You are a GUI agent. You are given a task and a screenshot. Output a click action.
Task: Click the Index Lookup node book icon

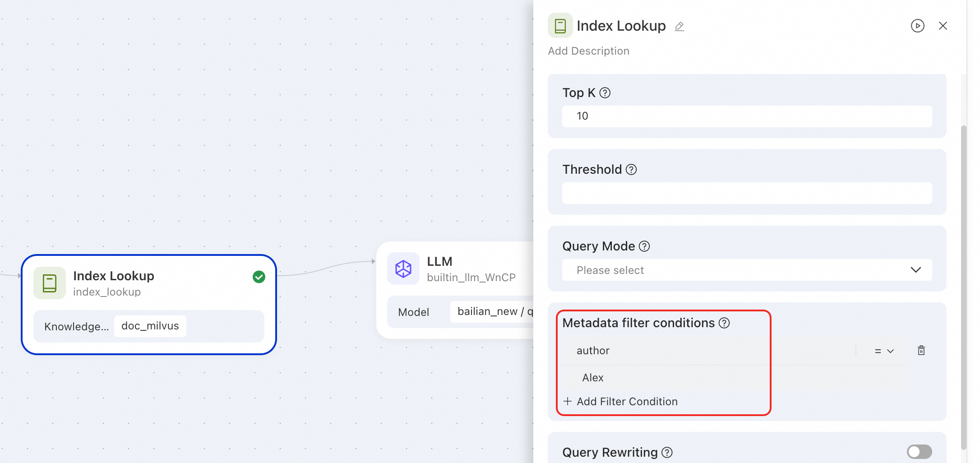50,283
